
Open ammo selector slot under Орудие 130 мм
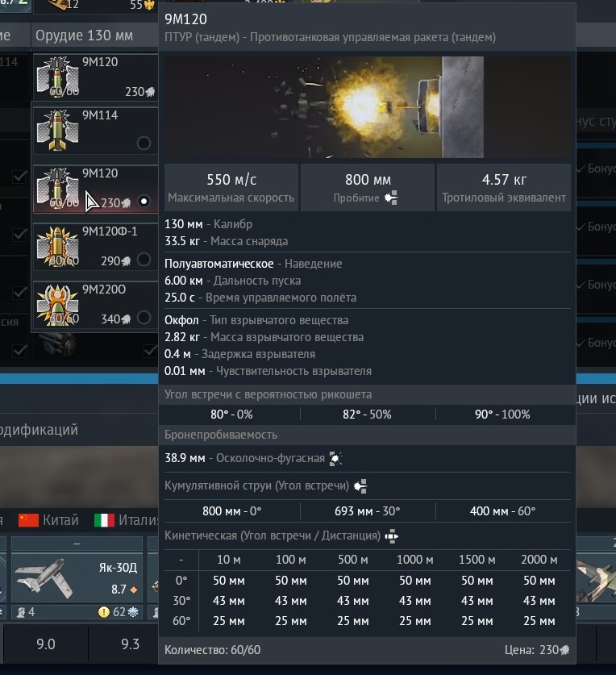click(94, 77)
